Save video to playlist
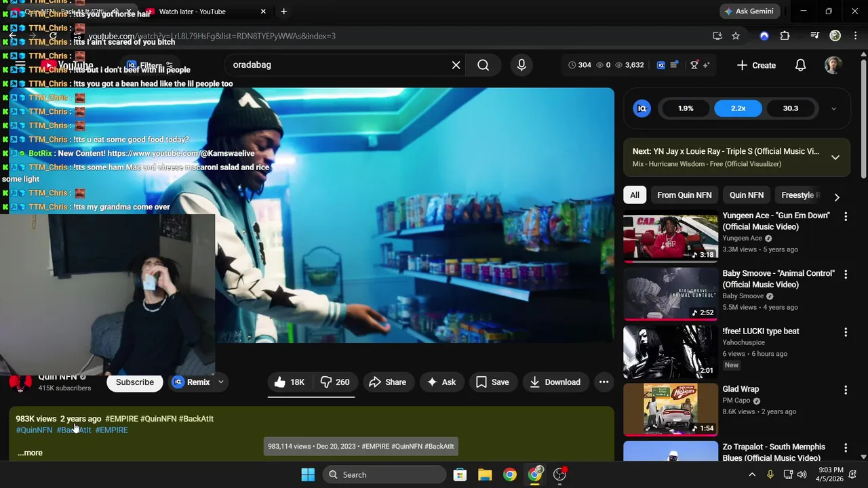 (492, 382)
